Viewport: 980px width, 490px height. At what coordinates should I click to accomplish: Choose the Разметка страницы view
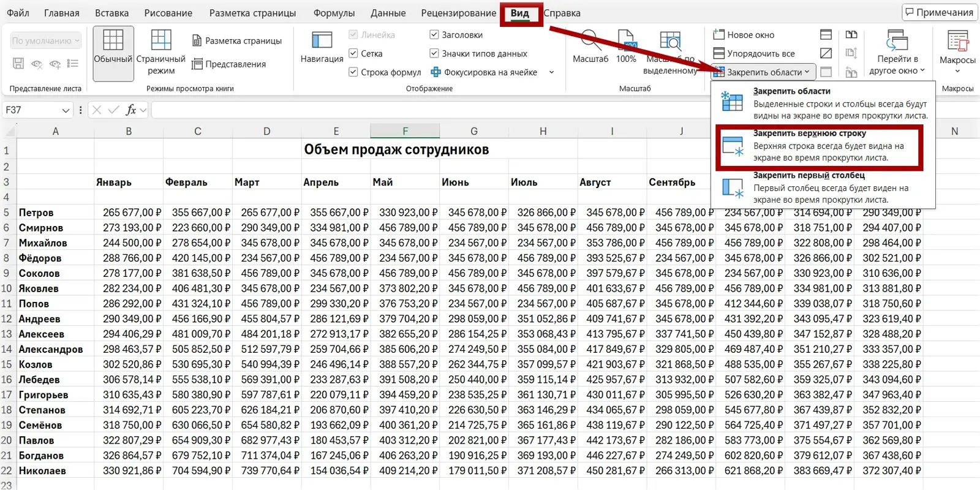point(237,40)
